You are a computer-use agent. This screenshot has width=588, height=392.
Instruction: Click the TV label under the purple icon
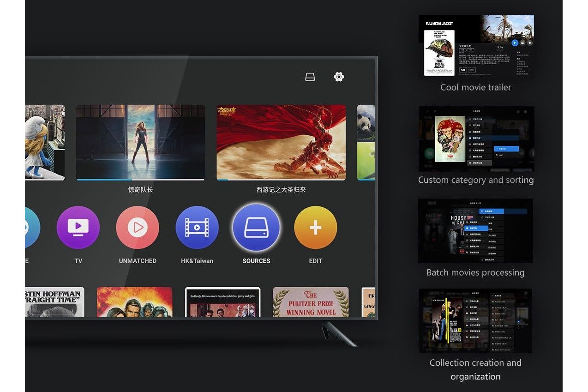click(x=78, y=261)
